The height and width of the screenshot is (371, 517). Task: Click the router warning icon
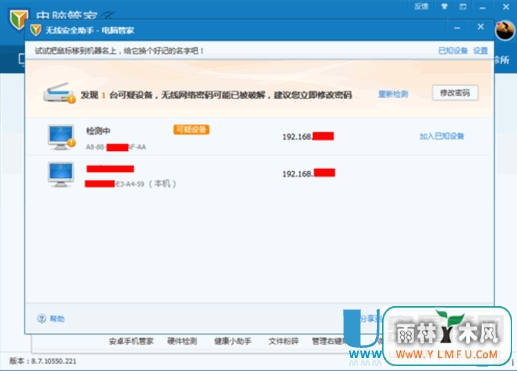coord(59,93)
